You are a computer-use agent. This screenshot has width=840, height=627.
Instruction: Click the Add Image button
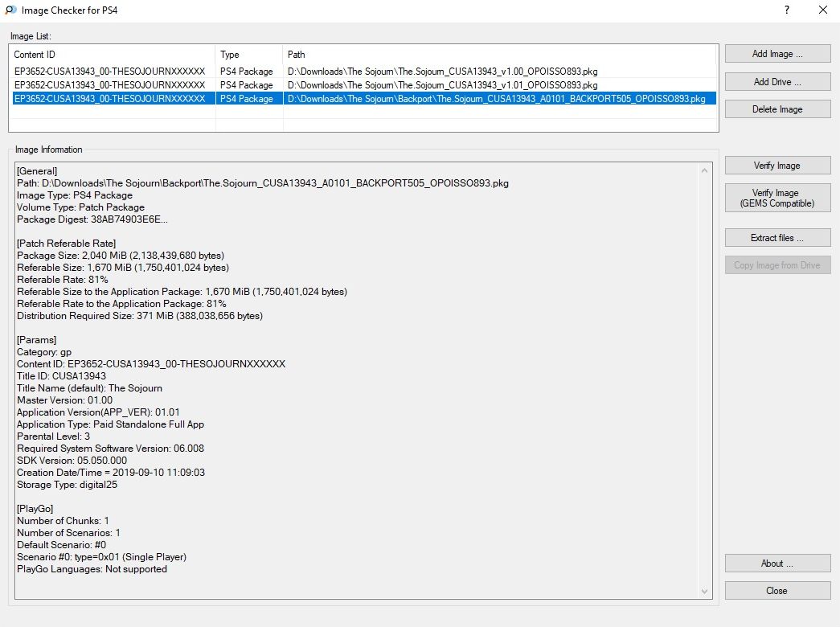[777, 54]
